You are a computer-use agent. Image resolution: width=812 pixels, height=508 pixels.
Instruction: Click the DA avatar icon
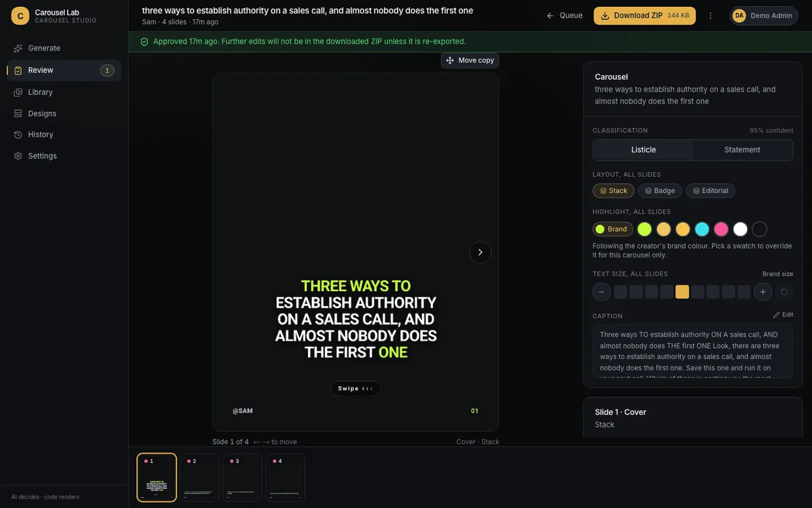coord(739,16)
